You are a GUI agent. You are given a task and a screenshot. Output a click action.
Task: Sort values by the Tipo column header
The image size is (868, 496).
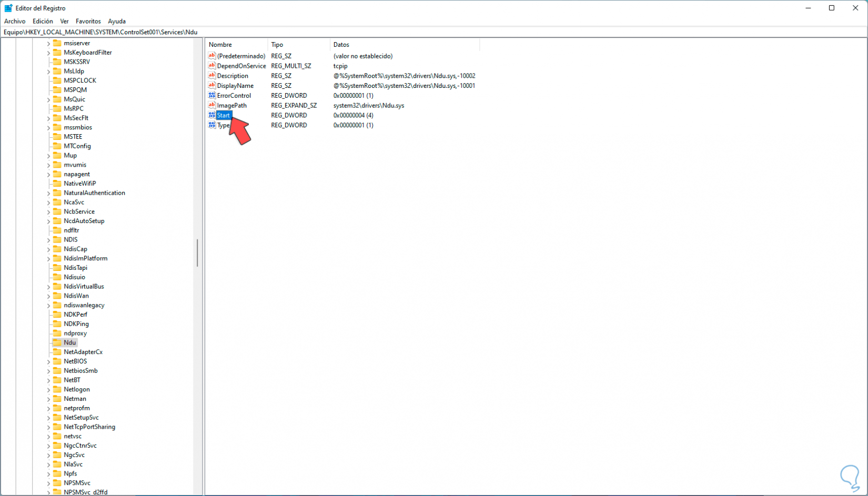click(299, 45)
